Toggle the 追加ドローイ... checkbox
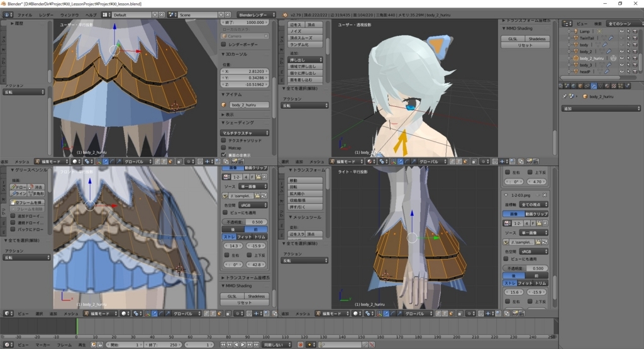Screen dimensions: 644x349 (13, 216)
